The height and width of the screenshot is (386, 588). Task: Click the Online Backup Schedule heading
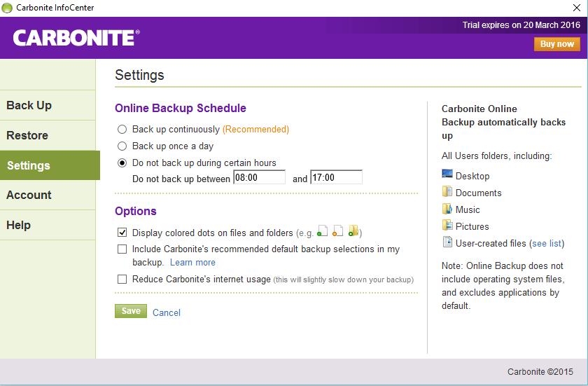(181, 108)
